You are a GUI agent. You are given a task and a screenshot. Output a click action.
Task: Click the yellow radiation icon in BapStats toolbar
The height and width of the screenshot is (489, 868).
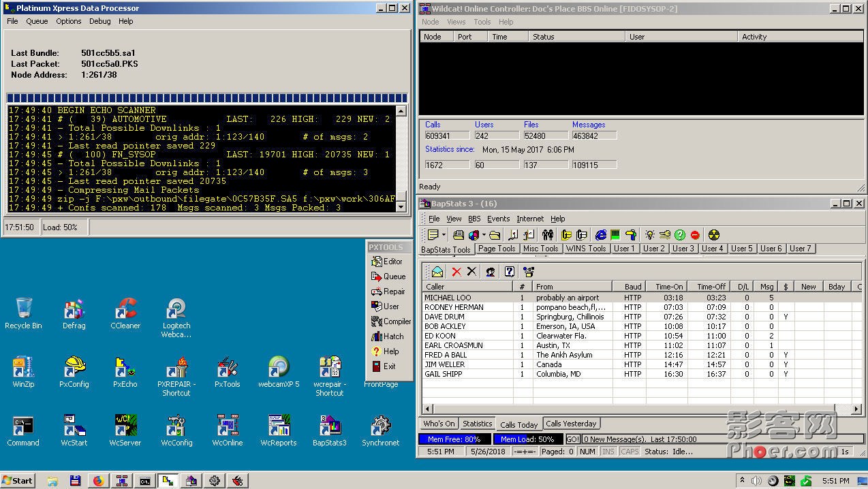pos(713,235)
